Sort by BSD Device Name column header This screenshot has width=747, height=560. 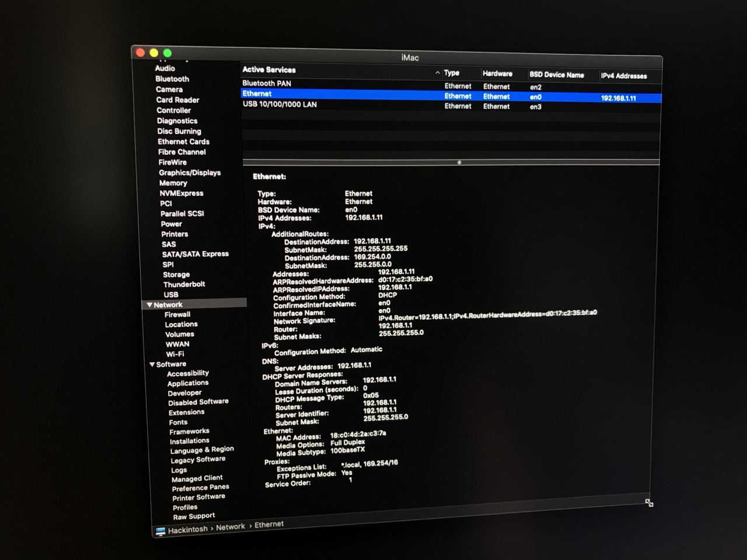tap(557, 75)
